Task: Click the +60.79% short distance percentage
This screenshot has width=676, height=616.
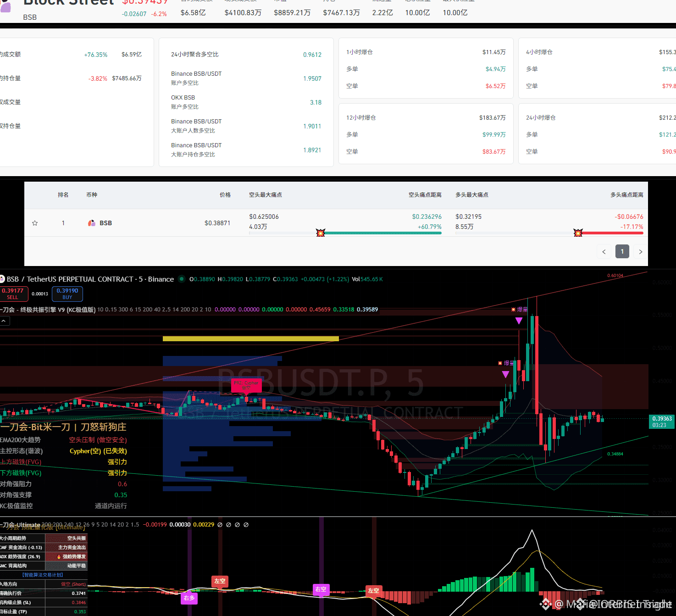Action: (x=430, y=227)
